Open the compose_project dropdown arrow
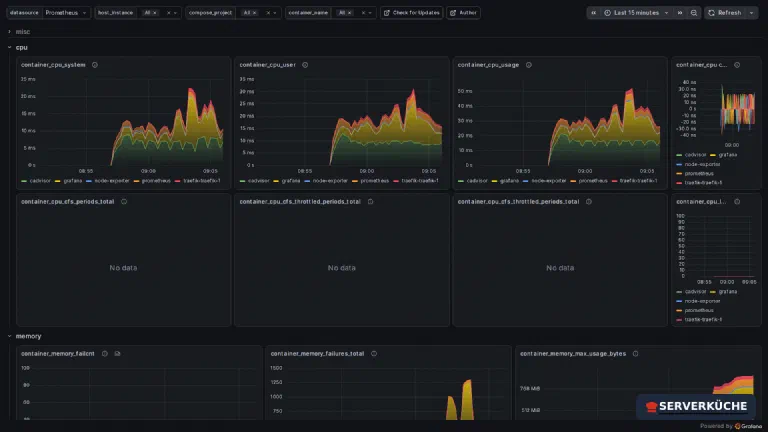Screen dimensions: 768x432 [x=275, y=13]
